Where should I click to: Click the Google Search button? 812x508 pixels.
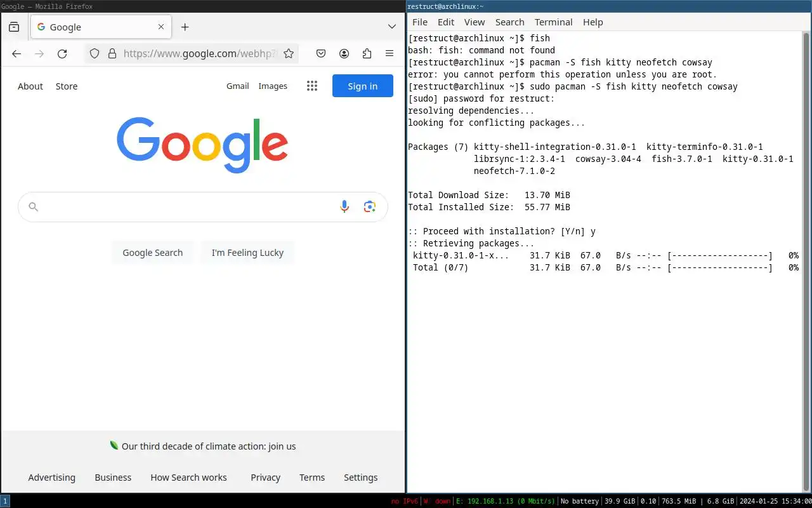tap(153, 253)
